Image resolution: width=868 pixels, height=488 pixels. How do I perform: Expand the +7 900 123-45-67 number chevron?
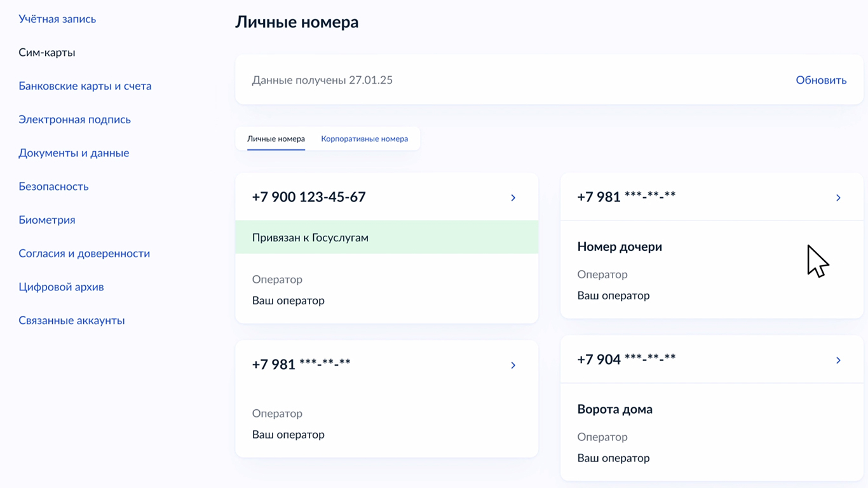click(x=513, y=198)
